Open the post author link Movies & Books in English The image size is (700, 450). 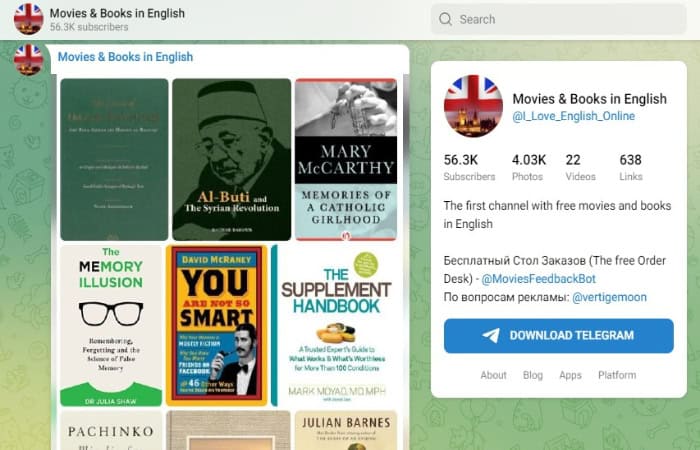click(x=125, y=57)
